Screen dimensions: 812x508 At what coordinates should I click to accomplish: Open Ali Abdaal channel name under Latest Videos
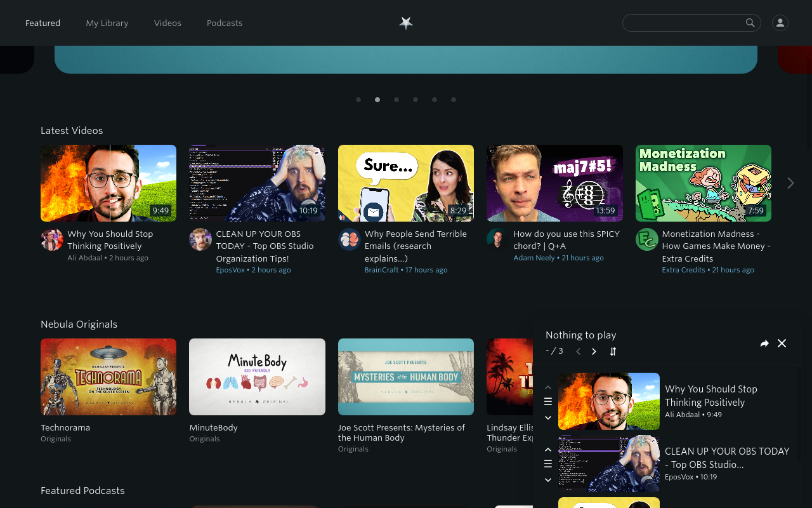pos(85,258)
